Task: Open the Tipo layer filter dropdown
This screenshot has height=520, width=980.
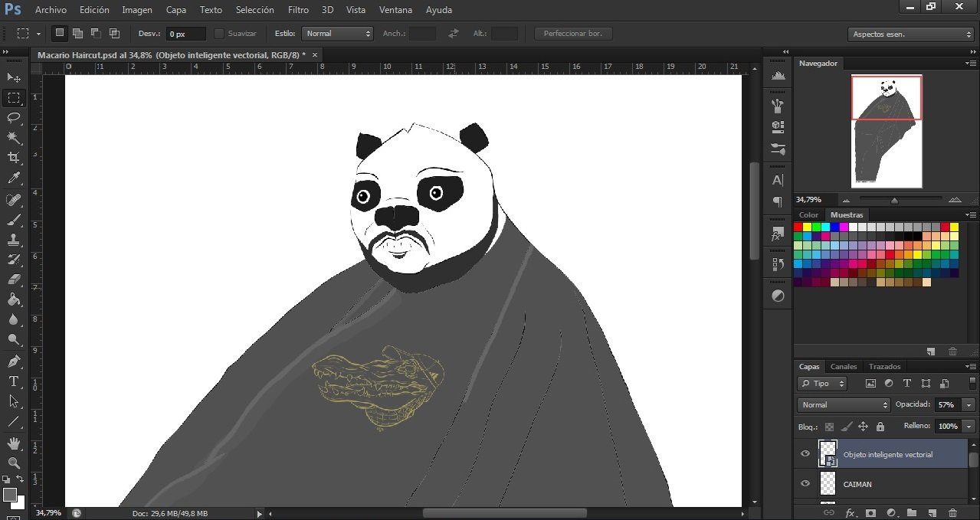Action: pos(822,384)
